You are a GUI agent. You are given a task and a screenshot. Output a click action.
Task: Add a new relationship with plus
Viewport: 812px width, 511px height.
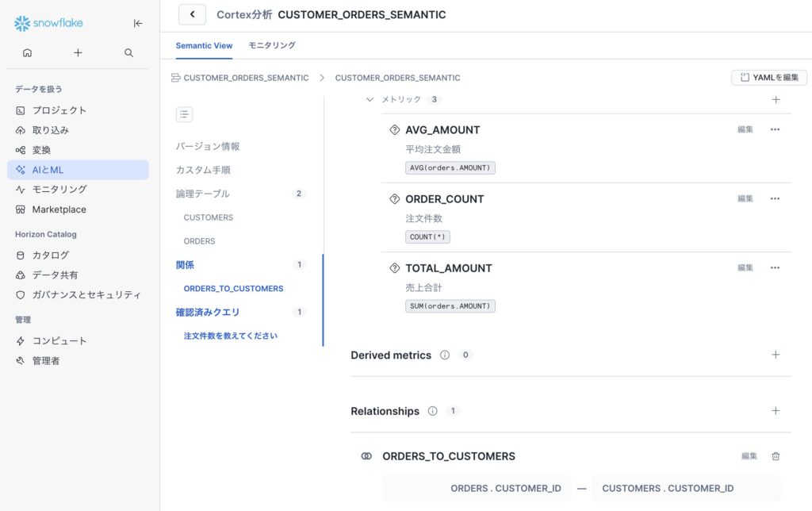tap(776, 410)
